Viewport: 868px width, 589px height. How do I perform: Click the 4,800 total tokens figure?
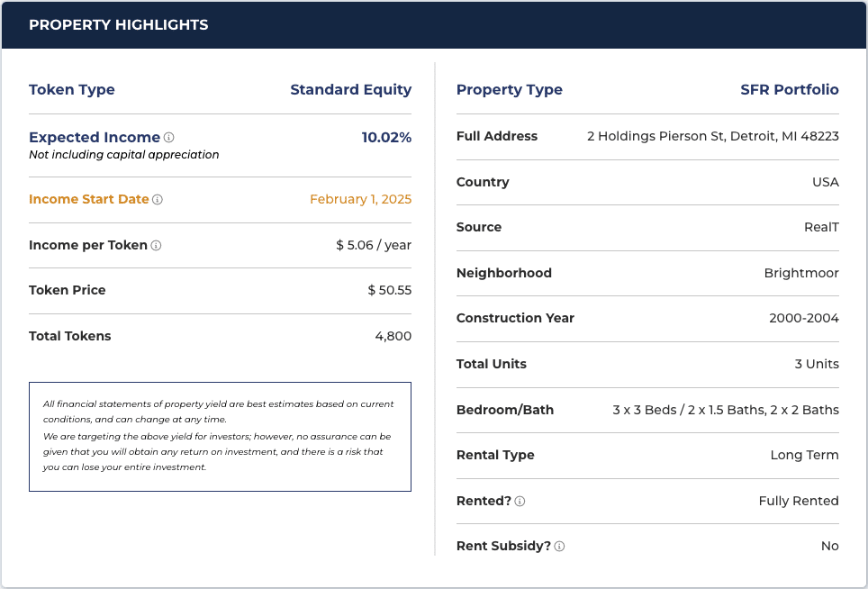click(x=393, y=336)
